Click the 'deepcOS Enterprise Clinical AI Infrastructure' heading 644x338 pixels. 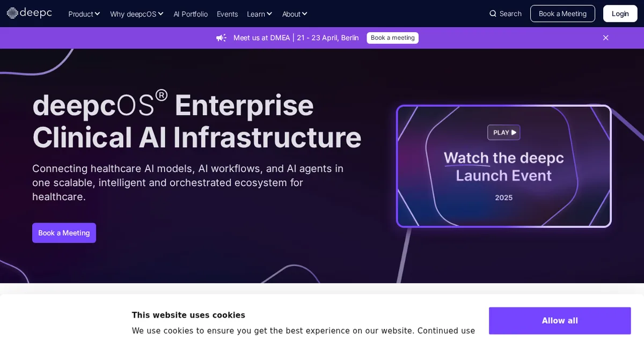pyautogui.click(x=197, y=121)
